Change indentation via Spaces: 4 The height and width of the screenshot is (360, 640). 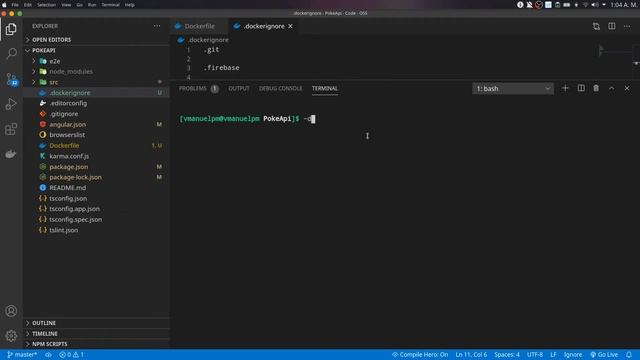(507, 355)
